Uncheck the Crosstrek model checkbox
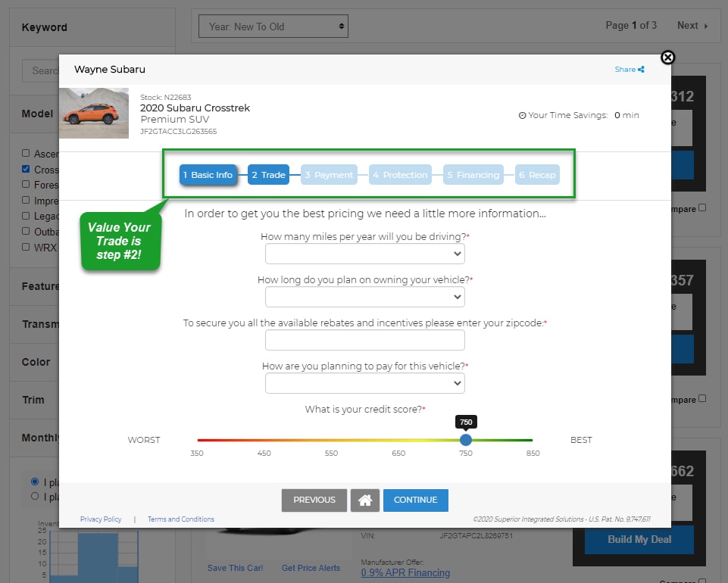Image resolution: width=728 pixels, height=583 pixels. point(26,169)
